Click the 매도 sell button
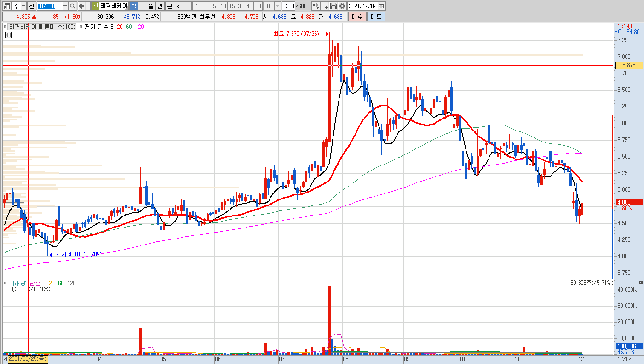The image size is (644, 364). [x=376, y=17]
